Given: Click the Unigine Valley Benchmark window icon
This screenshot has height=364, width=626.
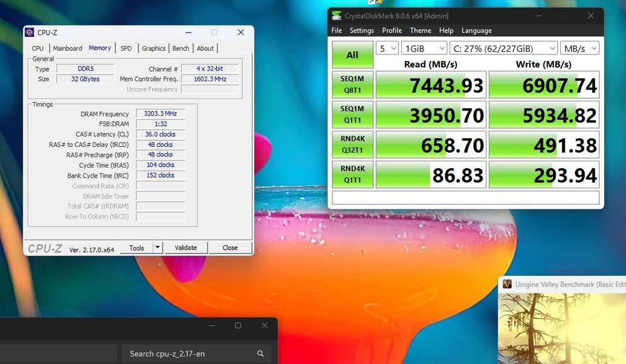Looking at the screenshot, I should pos(507,284).
